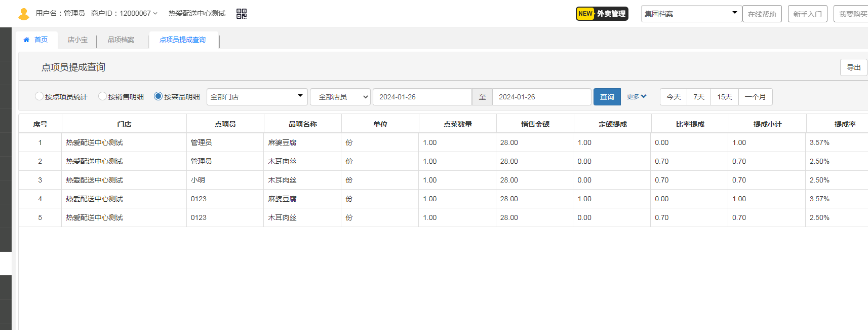
Task: Select 按销售明细 radio option
Action: [102, 96]
